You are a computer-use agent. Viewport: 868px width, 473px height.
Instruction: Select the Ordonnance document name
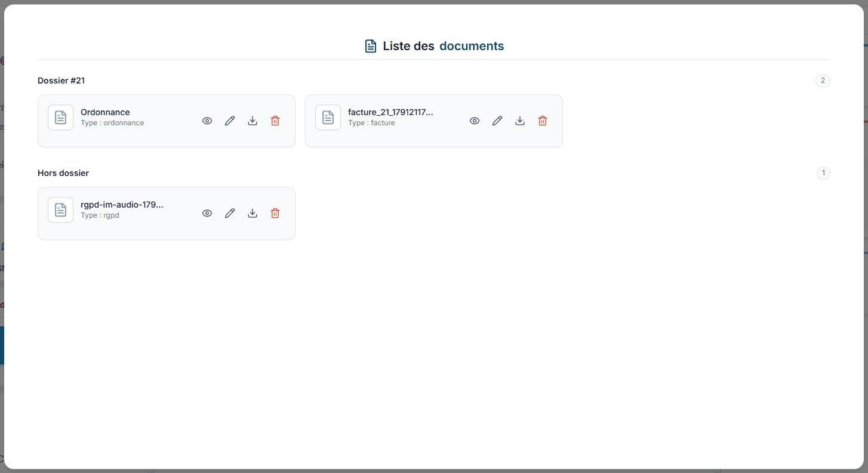(x=105, y=112)
